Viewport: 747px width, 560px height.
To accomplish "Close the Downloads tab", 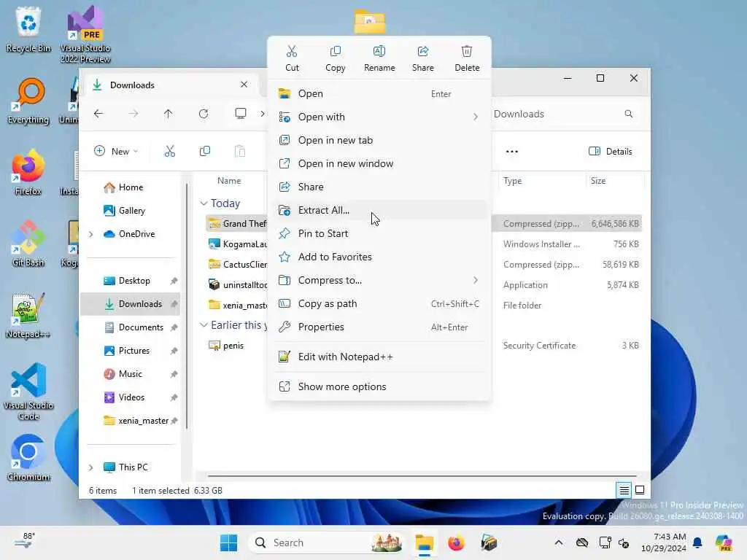I will tap(244, 85).
